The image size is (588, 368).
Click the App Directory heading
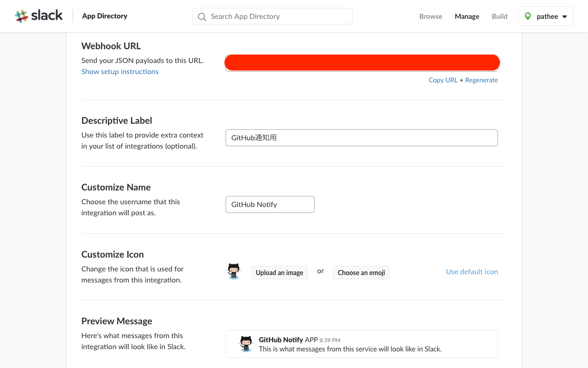tap(104, 16)
